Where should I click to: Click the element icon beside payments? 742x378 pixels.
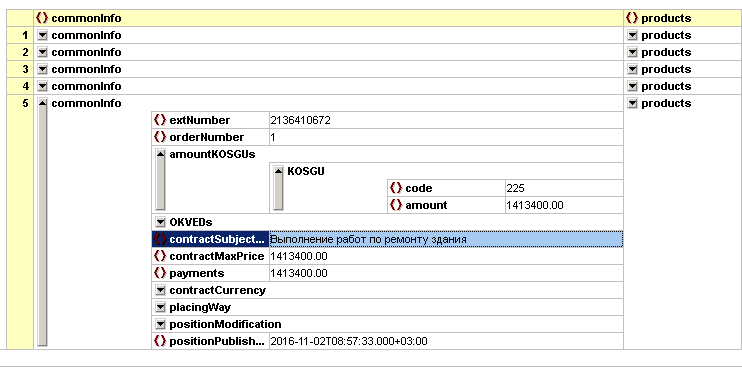tap(160, 273)
